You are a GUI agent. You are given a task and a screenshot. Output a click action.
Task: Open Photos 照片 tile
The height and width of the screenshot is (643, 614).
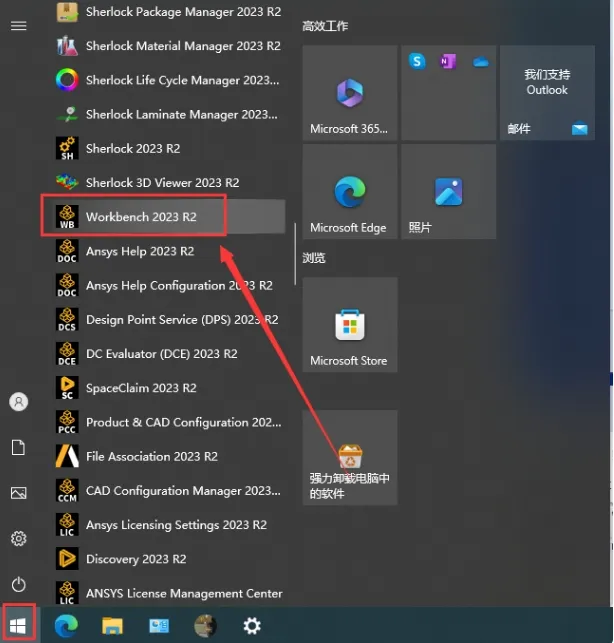coord(449,192)
